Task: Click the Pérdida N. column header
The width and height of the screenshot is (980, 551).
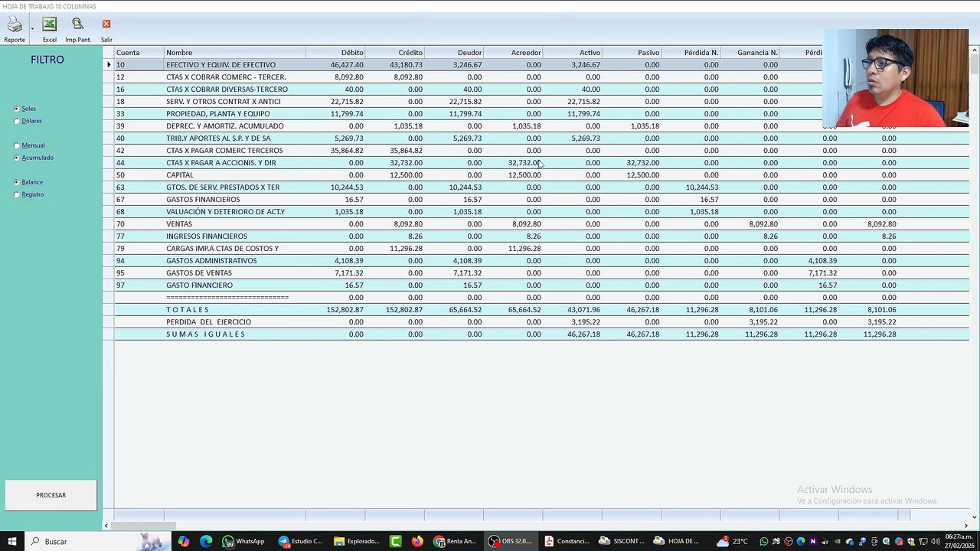Action: coord(691,53)
